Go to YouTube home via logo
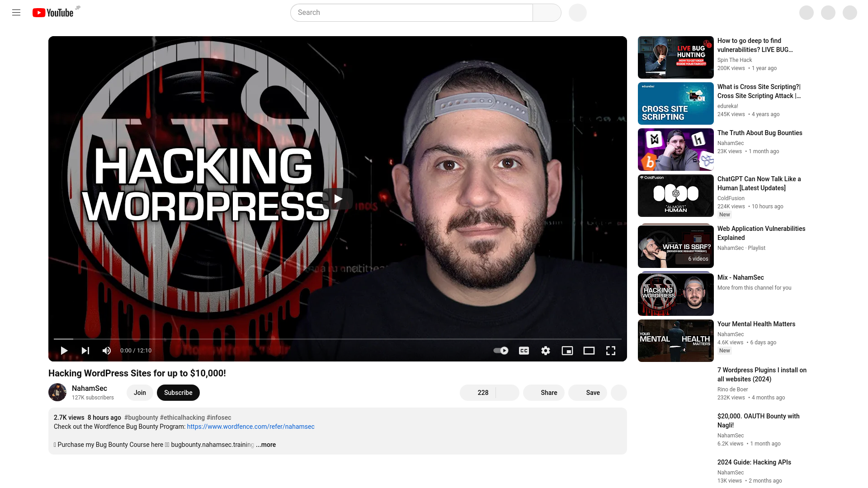 tap(53, 13)
